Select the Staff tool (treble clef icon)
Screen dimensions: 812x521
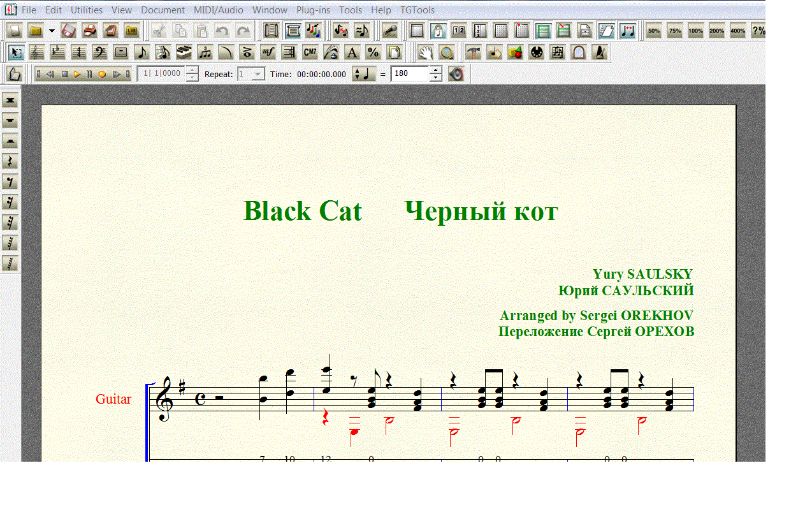pos(38,52)
